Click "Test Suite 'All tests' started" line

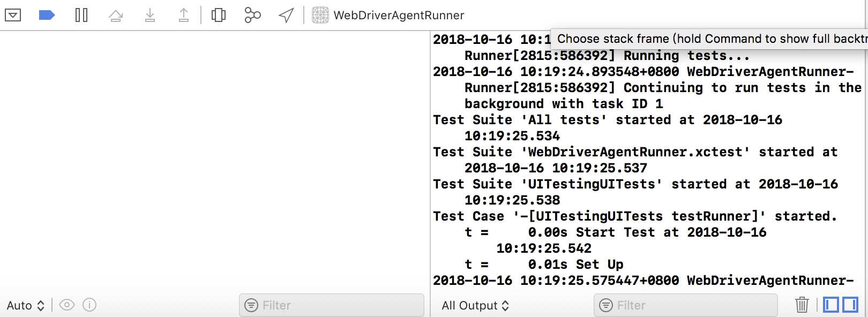coord(608,120)
